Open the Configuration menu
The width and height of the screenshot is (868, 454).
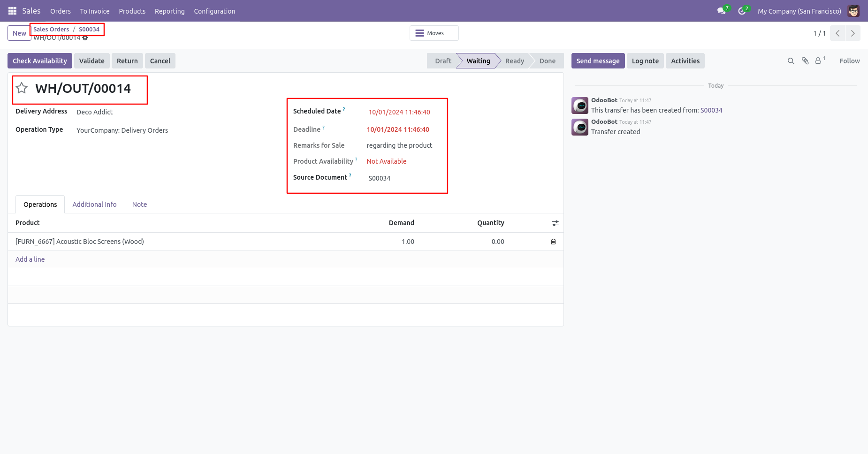click(x=214, y=11)
